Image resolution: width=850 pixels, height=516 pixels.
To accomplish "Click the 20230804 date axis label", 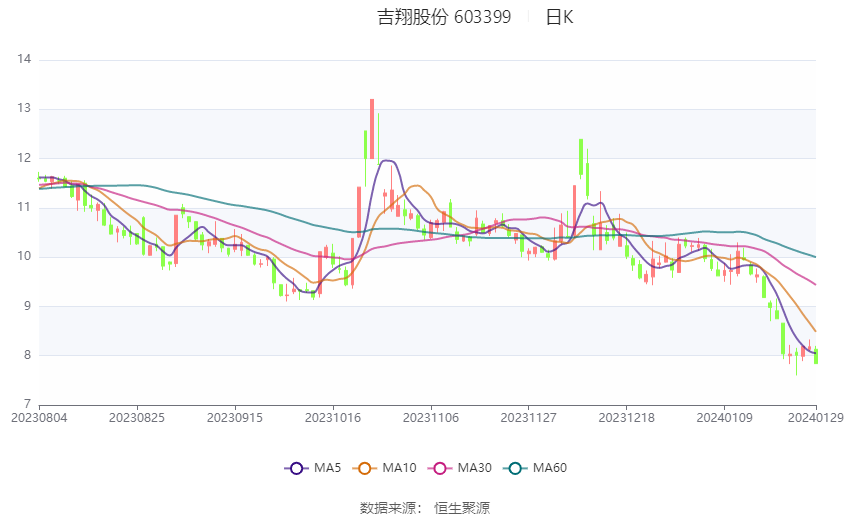I will pos(39,418).
